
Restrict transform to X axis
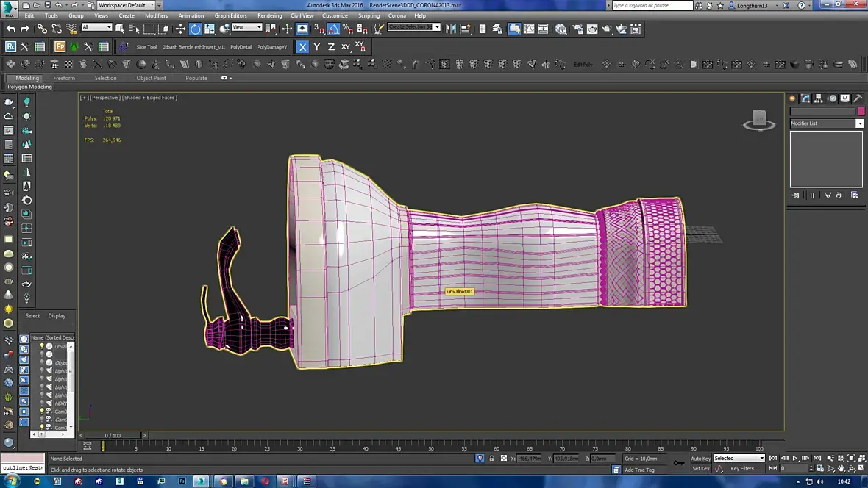302,46
